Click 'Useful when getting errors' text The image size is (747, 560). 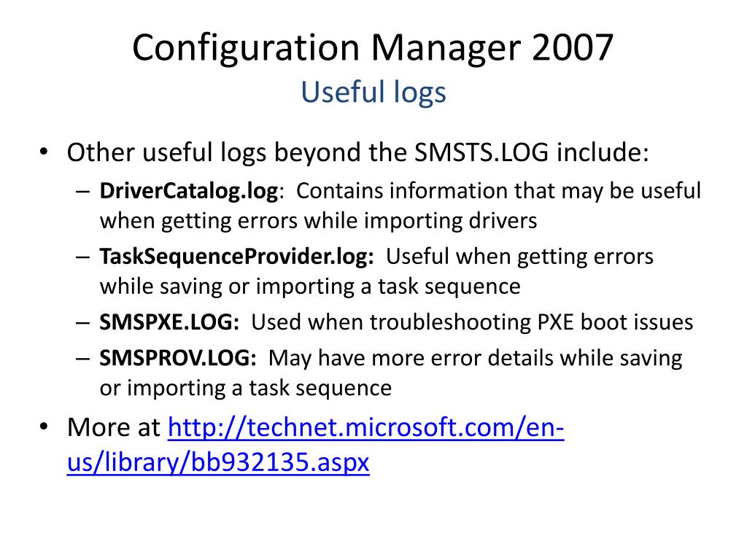point(519,257)
